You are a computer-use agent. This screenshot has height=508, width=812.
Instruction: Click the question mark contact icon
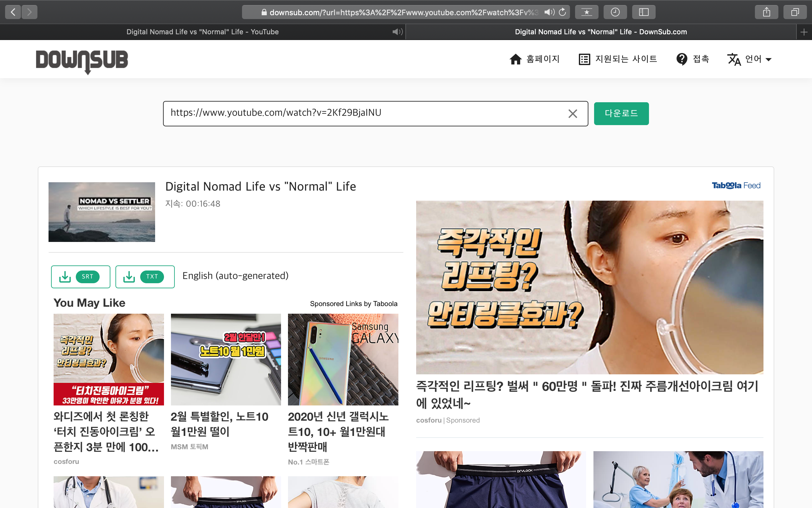(x=682, y=59)
